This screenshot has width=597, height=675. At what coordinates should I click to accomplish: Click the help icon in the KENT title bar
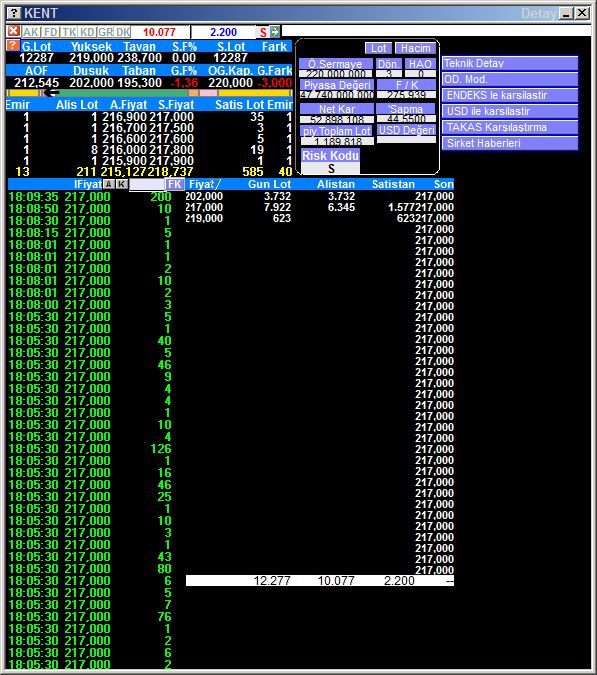click(14, 13)
